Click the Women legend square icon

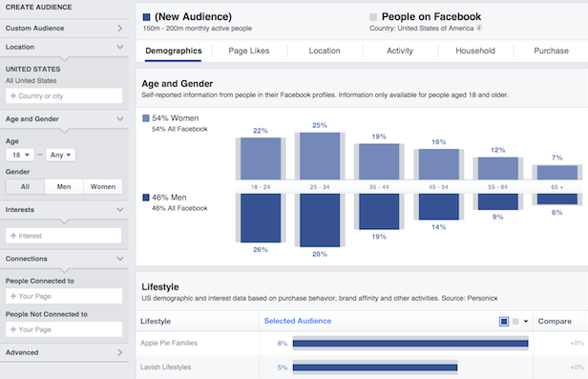(x=146, y=118)
